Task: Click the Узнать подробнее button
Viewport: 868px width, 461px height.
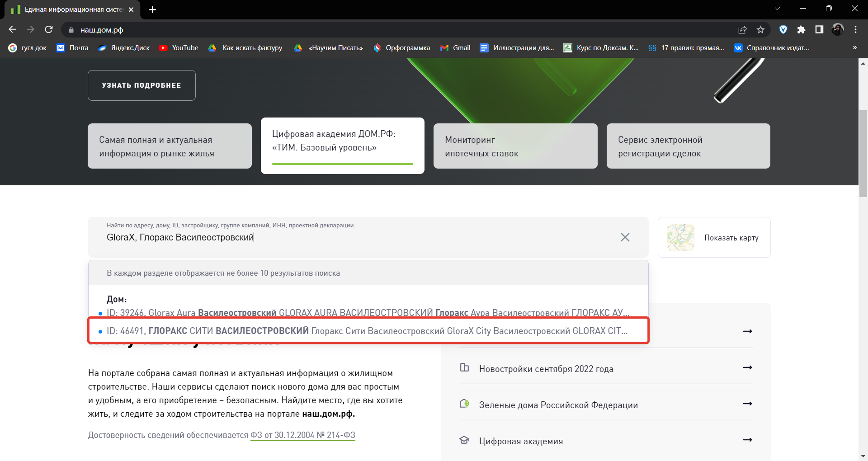Action: point(142,85)
